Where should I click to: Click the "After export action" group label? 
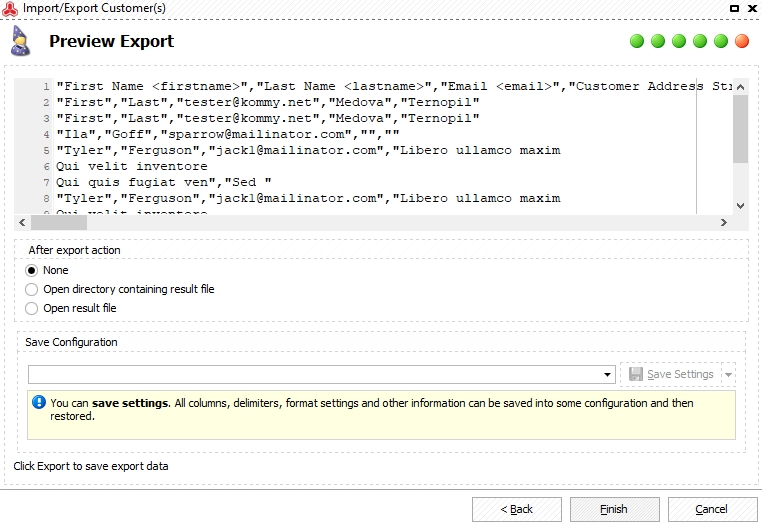coord(74,250)
